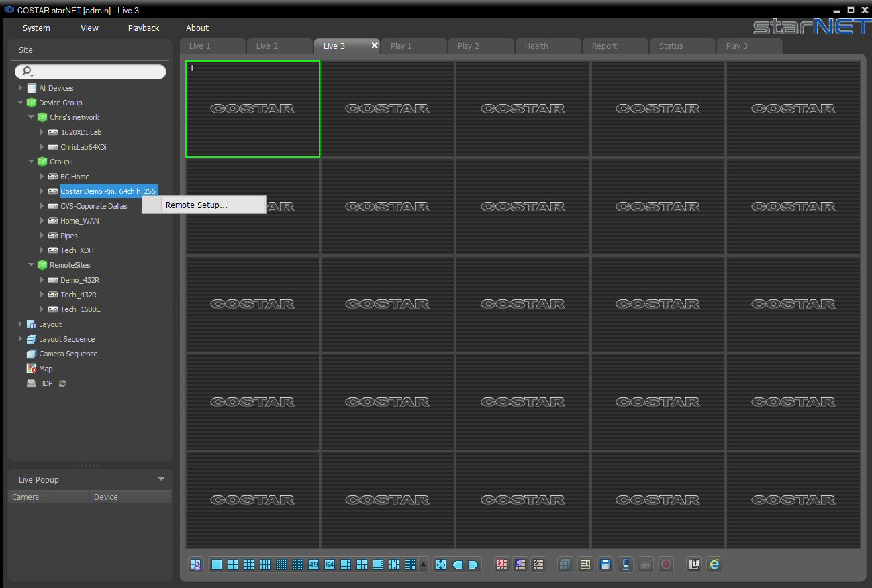
Task: Select Costar Demo Rm. 64ch h.265 device
Action: click(108, 191)
